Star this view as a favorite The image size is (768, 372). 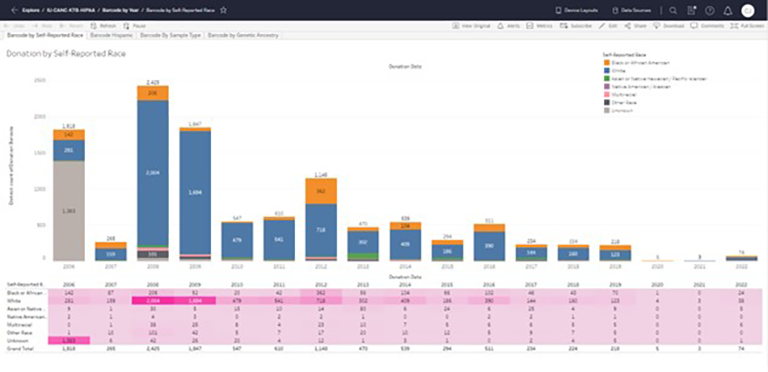[x=223, y=10]
